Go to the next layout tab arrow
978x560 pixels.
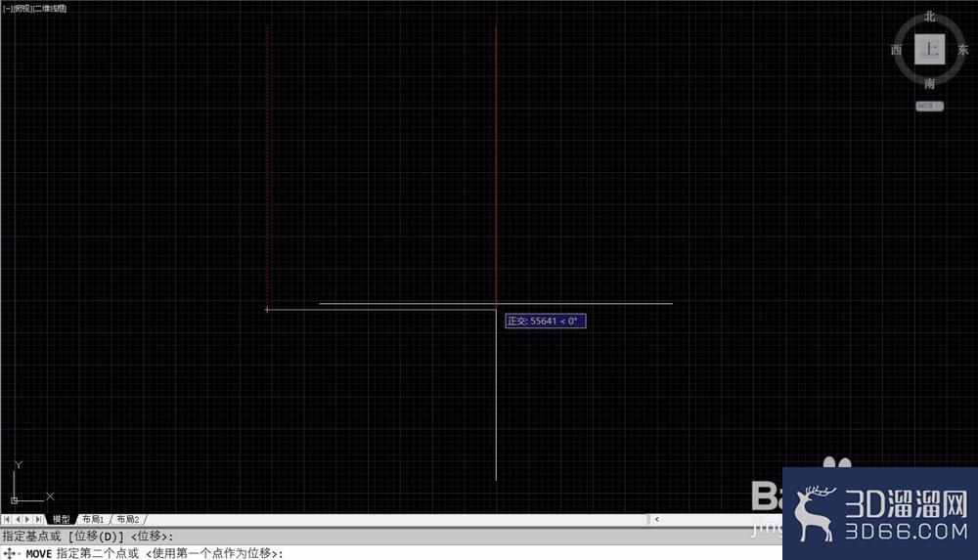(x=27, y=519)
